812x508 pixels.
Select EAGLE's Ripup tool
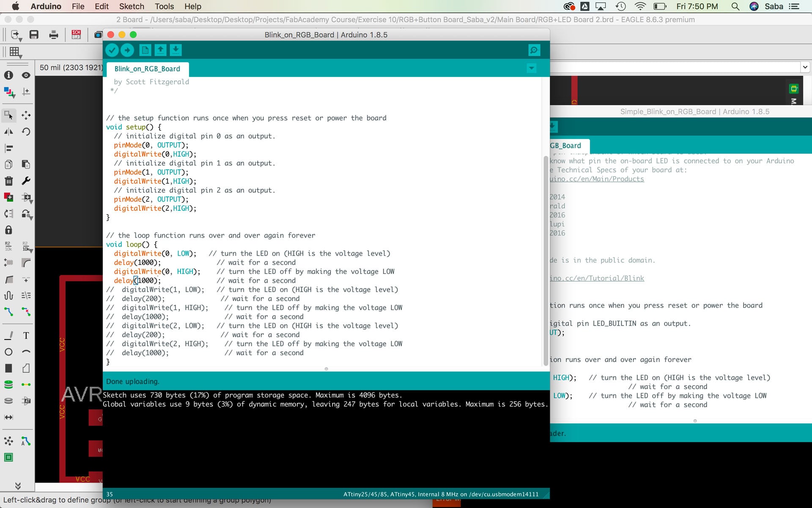[x=26, y=312]
